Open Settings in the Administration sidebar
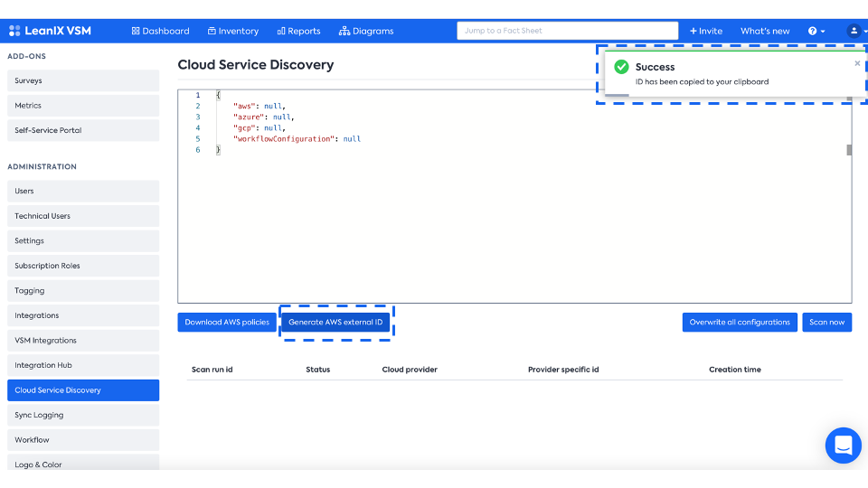Viewport: 868px width, 488px height. 83,240
